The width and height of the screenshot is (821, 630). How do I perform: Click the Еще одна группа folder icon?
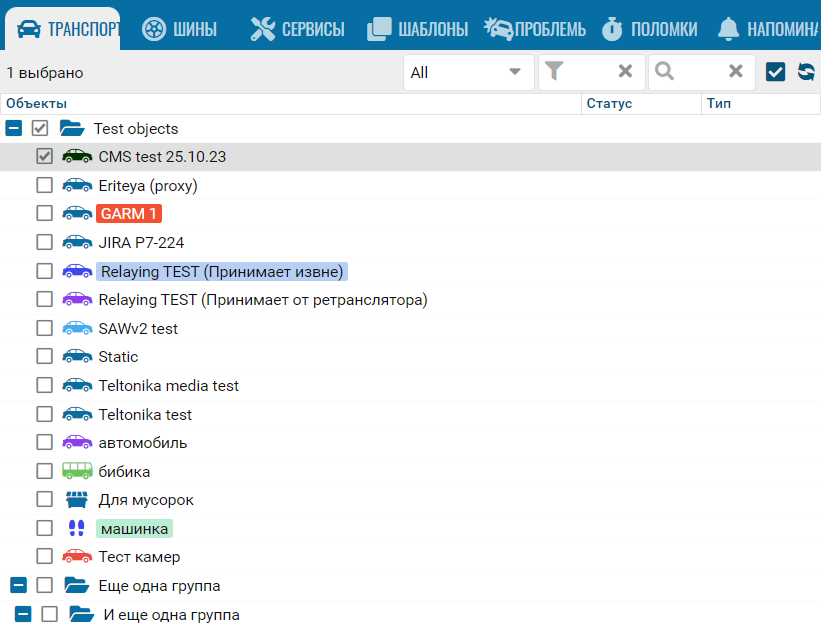(77, 585)
